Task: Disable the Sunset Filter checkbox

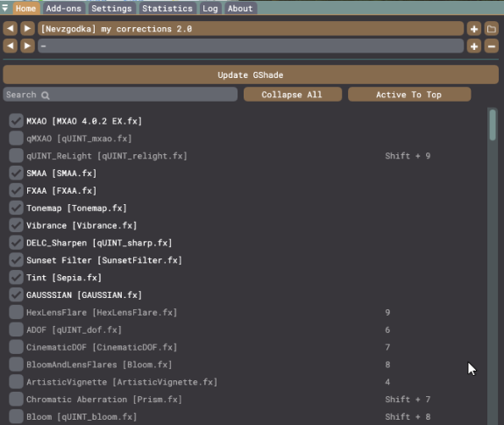Action: coord(16,260)
